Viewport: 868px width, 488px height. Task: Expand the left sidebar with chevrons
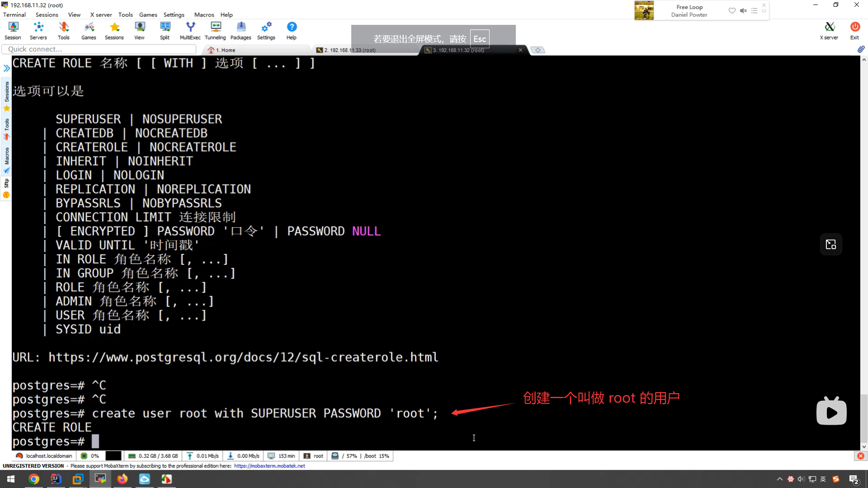click(6, 68)
